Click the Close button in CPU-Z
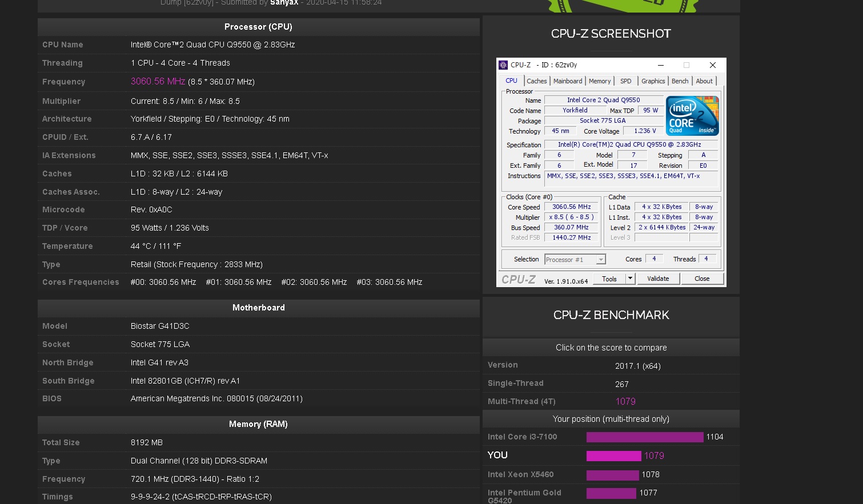Viewport: 863px width, 504px height. 702,279
